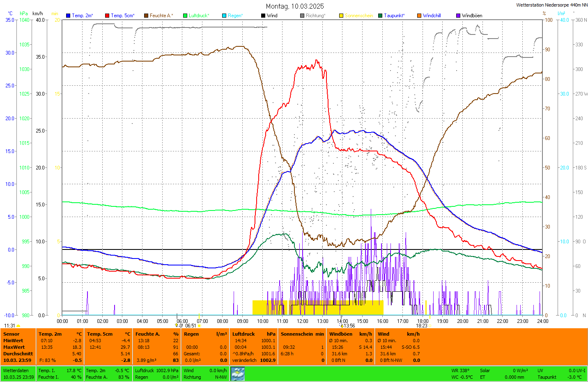This screenshot has height=382, width=588.
Task: Click the cloudy weather forecast icon
Action: (x=238, y=374)
